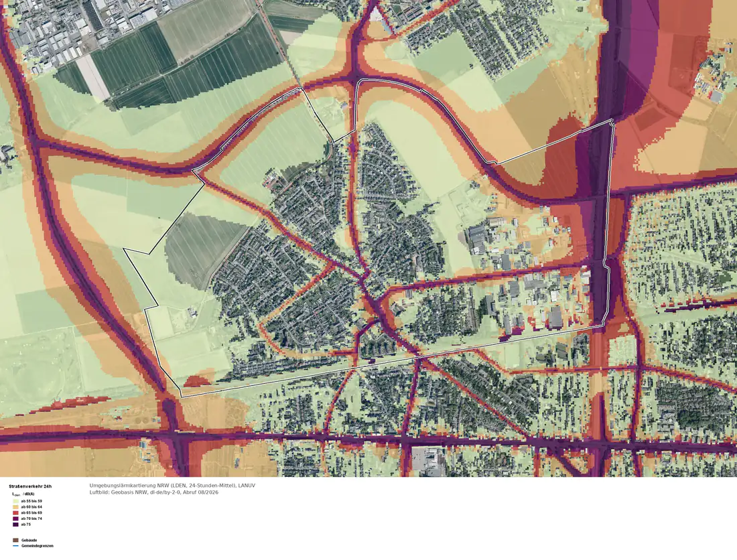Click the large white-roofed building at bottom
The height and width of the screenshot is (560, 737).
[427, 461]
